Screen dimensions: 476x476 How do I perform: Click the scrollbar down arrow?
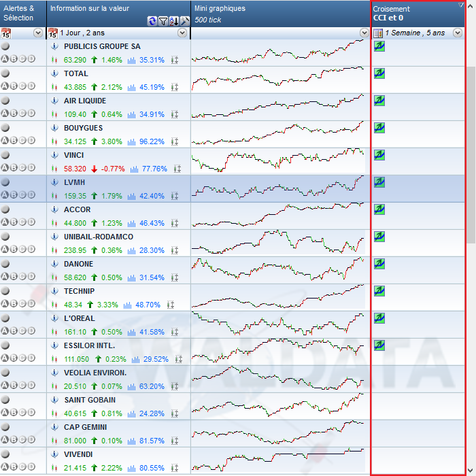tap(471, 471)
